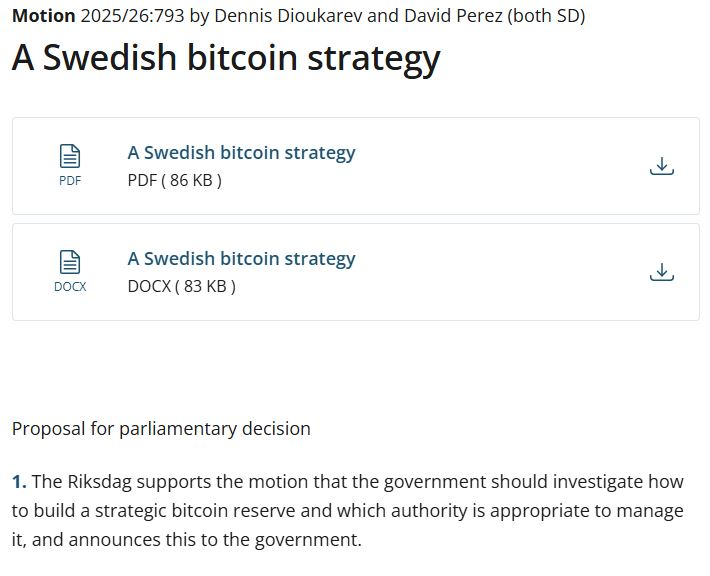
Task: Click the 'Proposal for parliamentary decision' heading
Action: 161,428
